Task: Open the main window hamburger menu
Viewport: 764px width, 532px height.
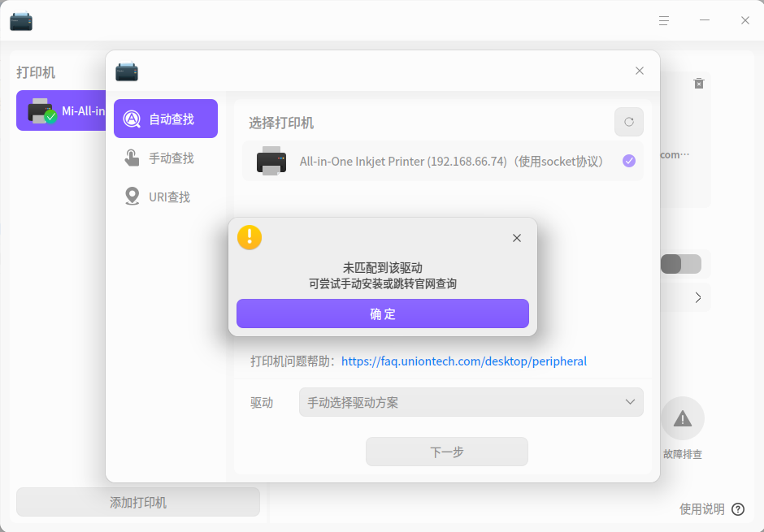Action: tap(664, 20)
